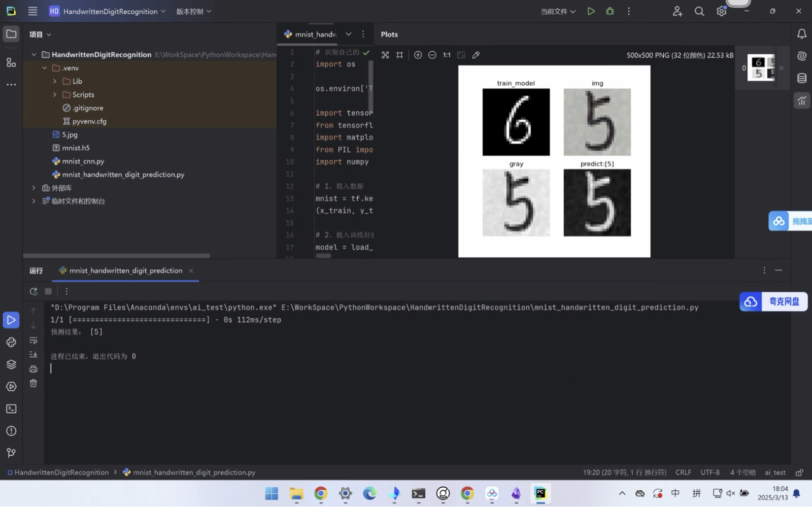The width and height of the screenshot is (812, 507).
Task: Set plot to actual size 1:1
Action: coord(447,55)
